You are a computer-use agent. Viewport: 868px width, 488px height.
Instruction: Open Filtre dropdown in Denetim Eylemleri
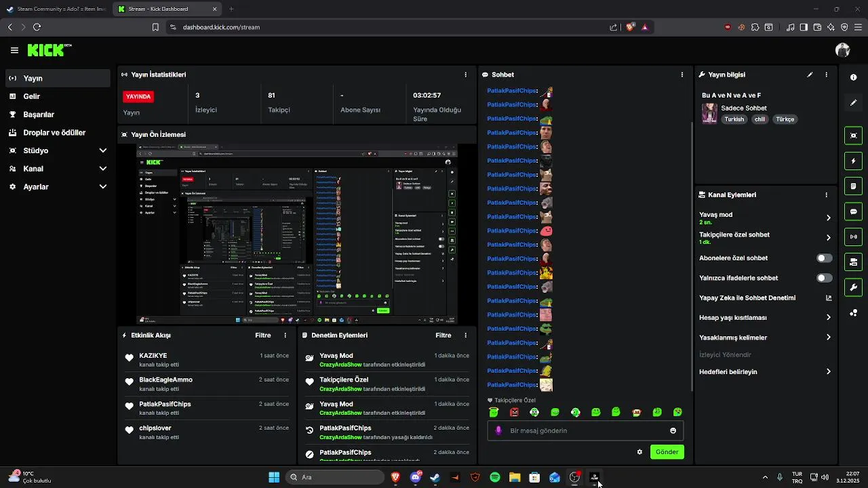(443, 335)
